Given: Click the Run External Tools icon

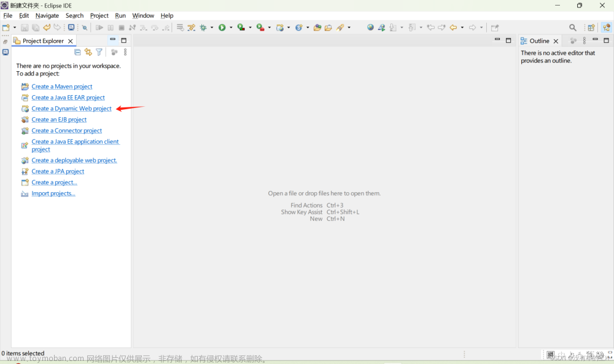Looking at the screenshot, I should click(x=260, y=28).
